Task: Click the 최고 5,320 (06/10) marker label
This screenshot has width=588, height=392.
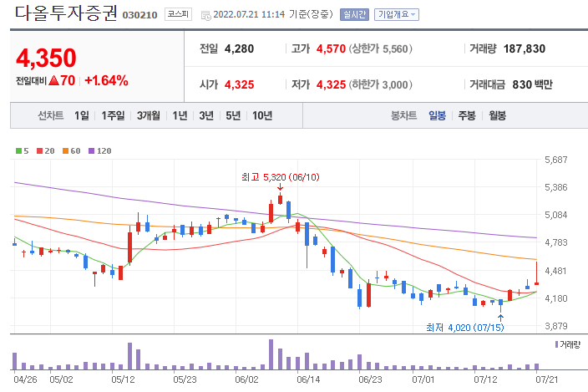Action: [280, 177]
